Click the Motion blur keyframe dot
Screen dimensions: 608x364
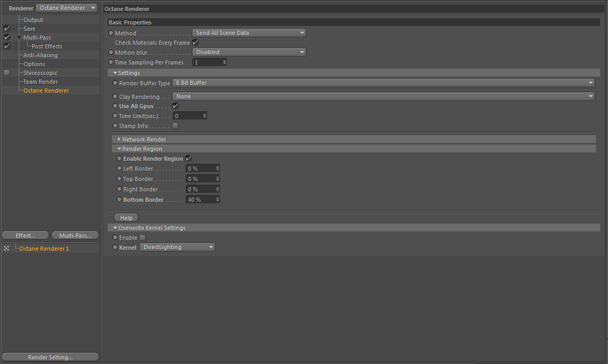point(111,52)
